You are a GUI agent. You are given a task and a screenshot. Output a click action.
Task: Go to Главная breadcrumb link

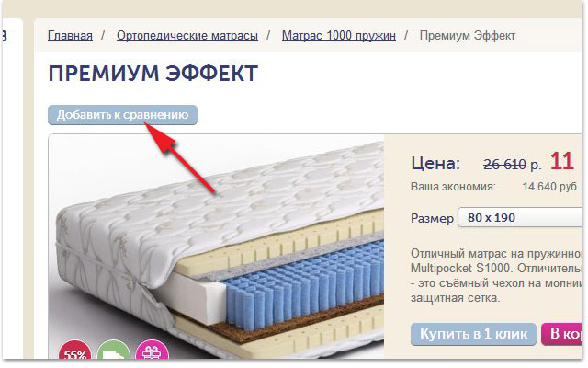pos(70,36)
